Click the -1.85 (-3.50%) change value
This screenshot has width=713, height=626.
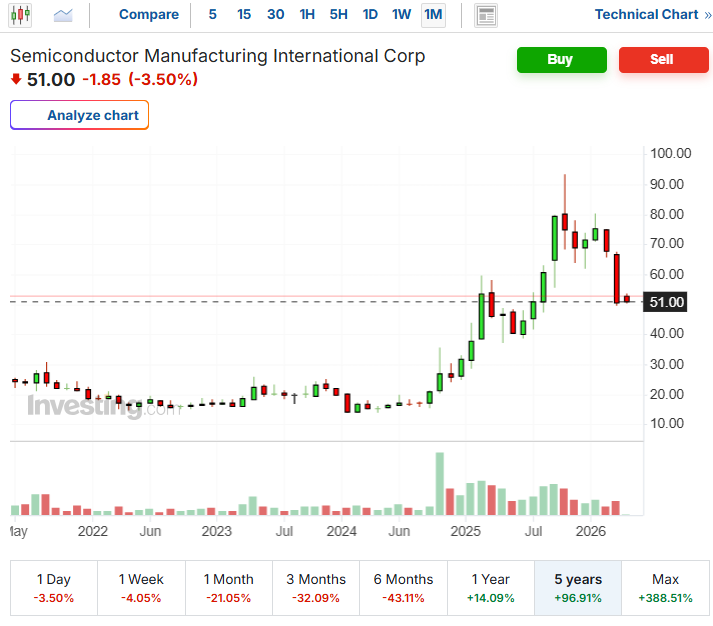click(140, 80)
